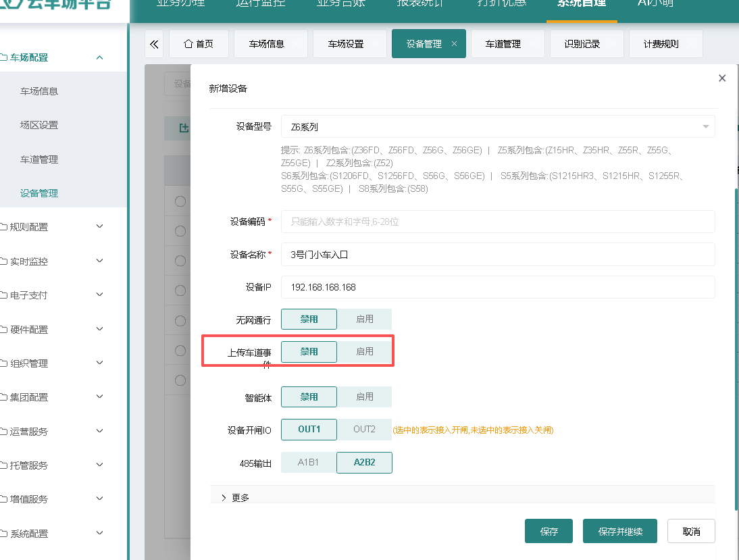Image resolution: width=739 pixels, height=560 pixels.
Task: Switch to 车道管理 tab
Action: [x=503, y=44]
